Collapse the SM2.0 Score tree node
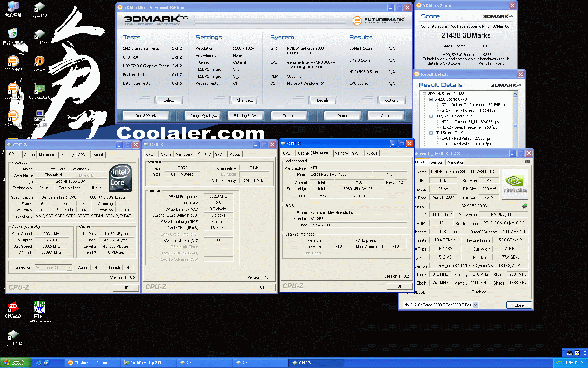 431,99
